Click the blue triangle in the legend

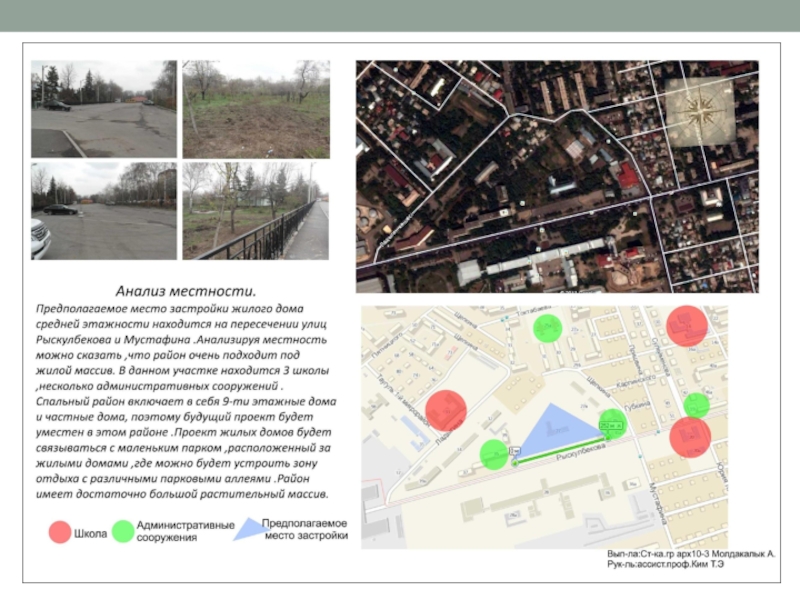tap(246, 529)
